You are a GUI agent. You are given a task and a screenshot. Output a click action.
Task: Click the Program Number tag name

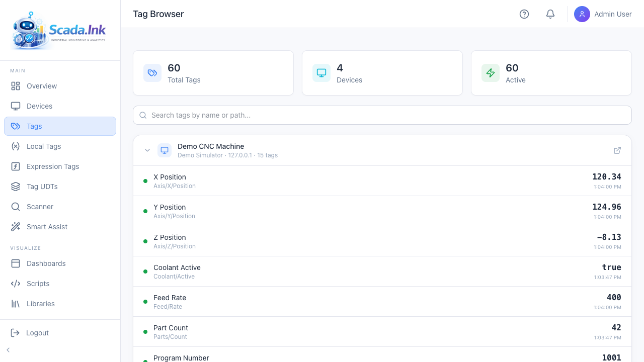181,357
